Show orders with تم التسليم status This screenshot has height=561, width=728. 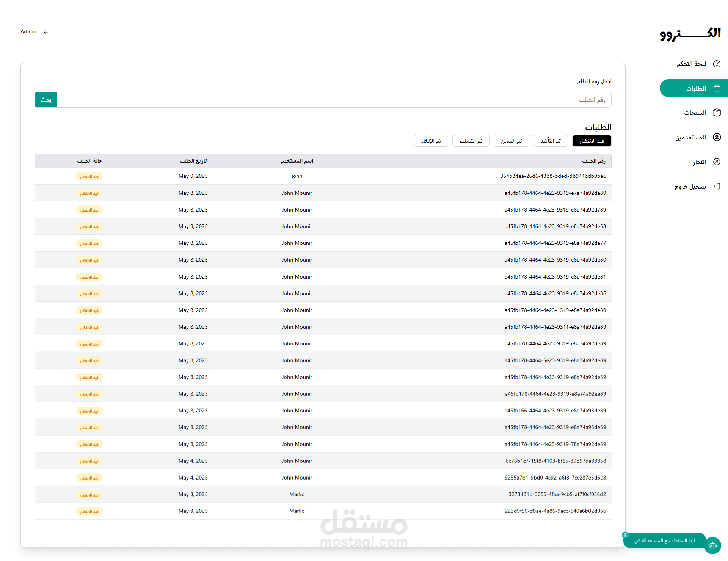click(471, 141)
